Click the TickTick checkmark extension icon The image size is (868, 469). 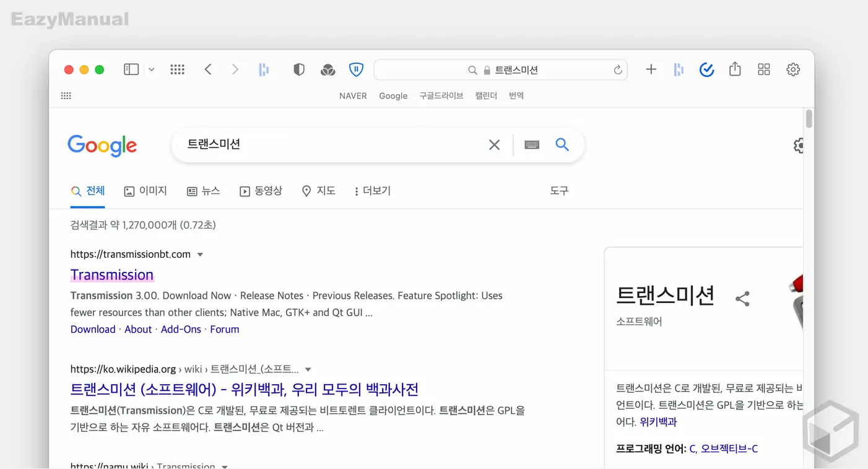[706, 69]
